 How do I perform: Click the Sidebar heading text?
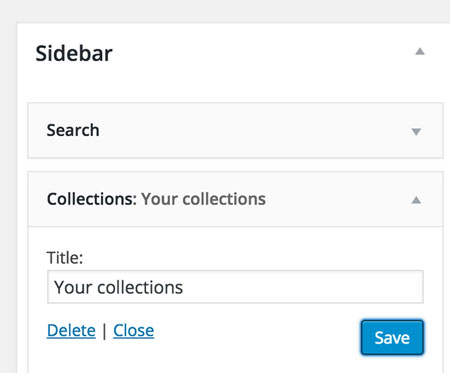click(74, 53)
